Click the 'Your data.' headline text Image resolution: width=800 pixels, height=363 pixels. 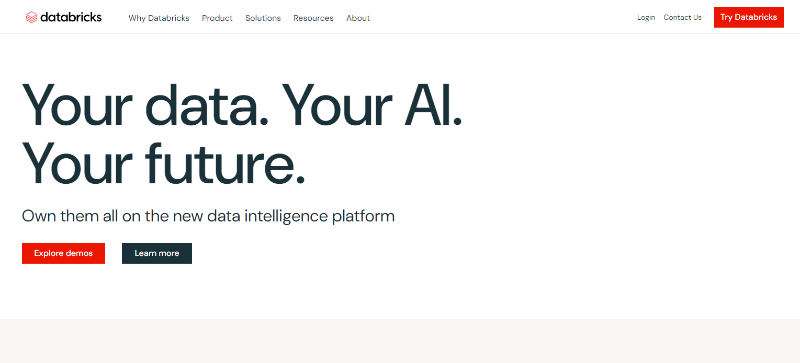pyautogui.click(x=145, y=106)
